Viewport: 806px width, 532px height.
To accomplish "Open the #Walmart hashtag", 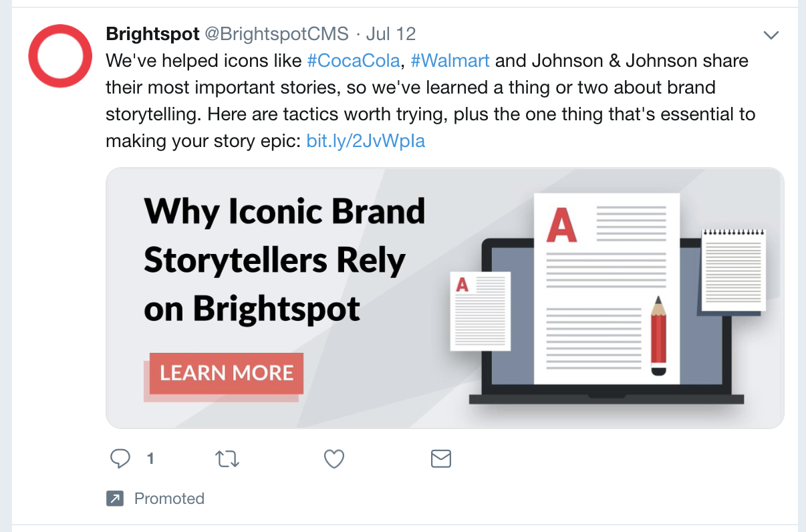I will (x=450, y=61).
